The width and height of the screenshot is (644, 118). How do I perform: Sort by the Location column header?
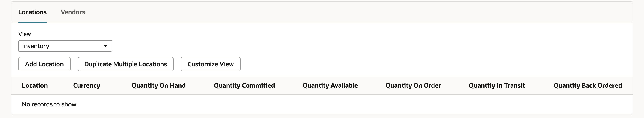[x=35, y=85]
